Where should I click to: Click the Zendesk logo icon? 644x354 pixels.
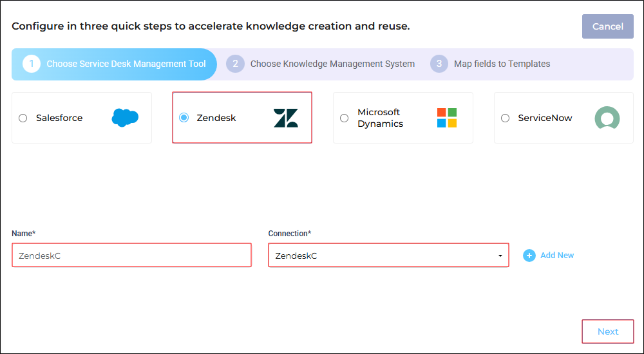pos(286,118)
